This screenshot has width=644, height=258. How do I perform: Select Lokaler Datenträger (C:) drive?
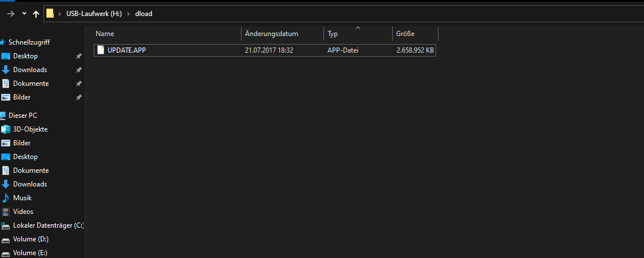pyautogui.click(x=43, y=225)
